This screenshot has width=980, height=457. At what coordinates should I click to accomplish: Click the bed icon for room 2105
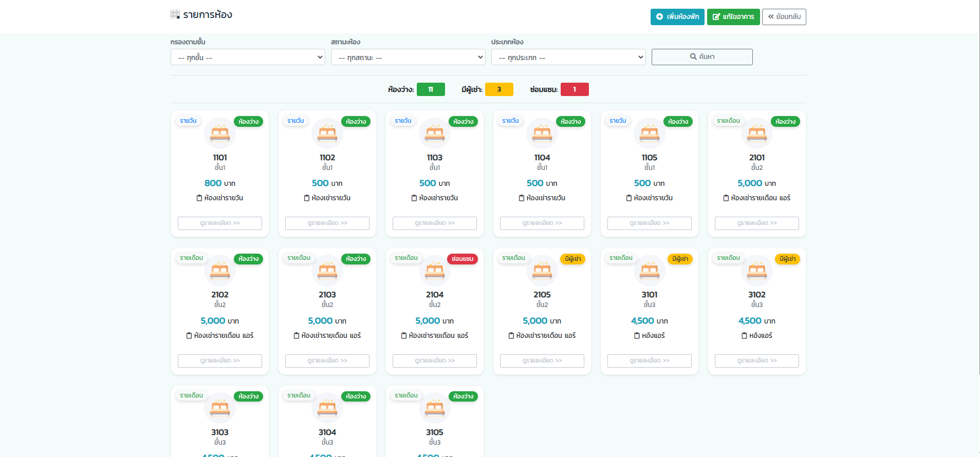(x=542, y=271)
